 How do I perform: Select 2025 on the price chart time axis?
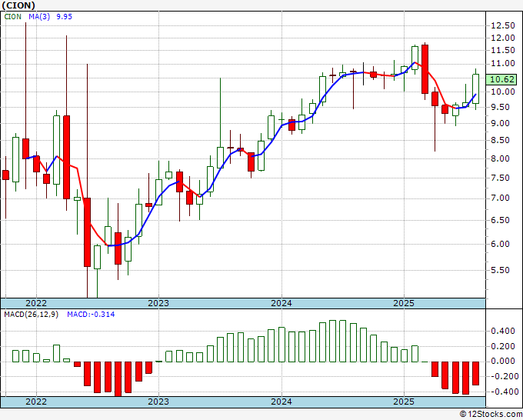[x=404, y=303]
